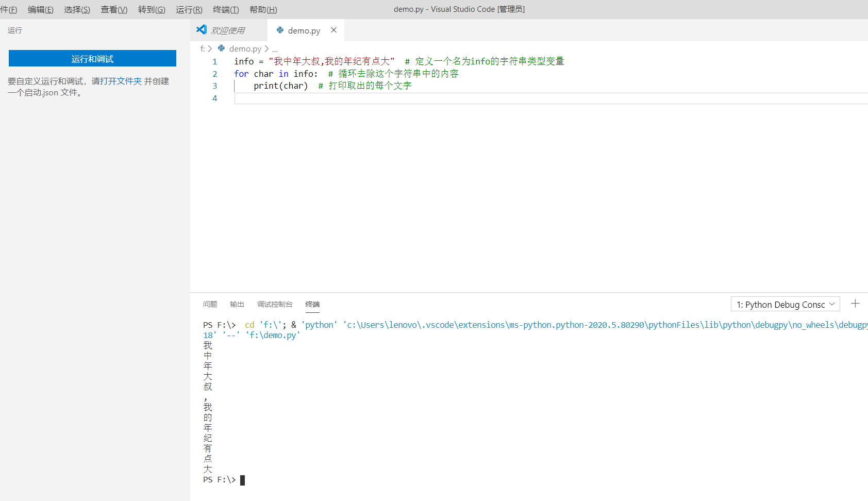
Task: Click the Python icon in breadcrumb
Action: [x=221, y=48]
